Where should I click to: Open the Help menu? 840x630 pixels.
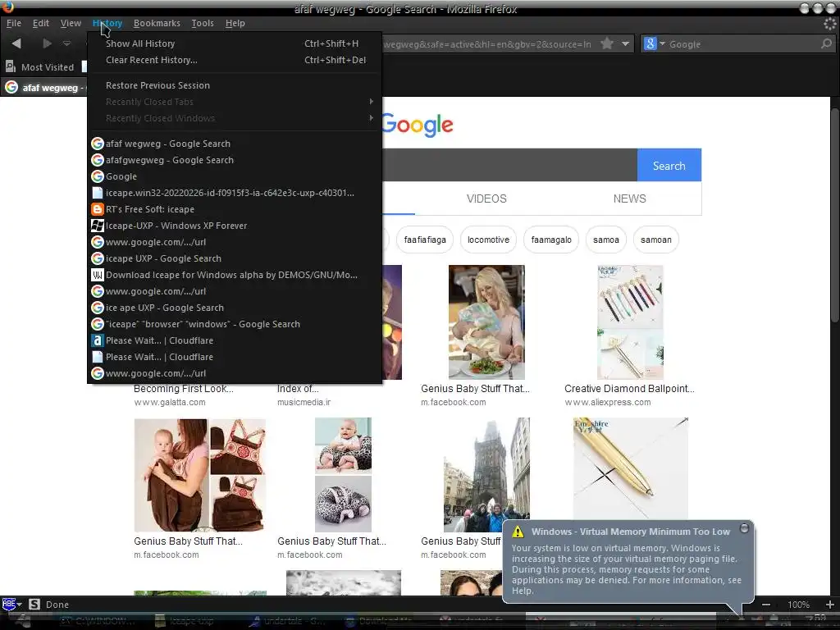pyautogui.click(x=235, y=23)
